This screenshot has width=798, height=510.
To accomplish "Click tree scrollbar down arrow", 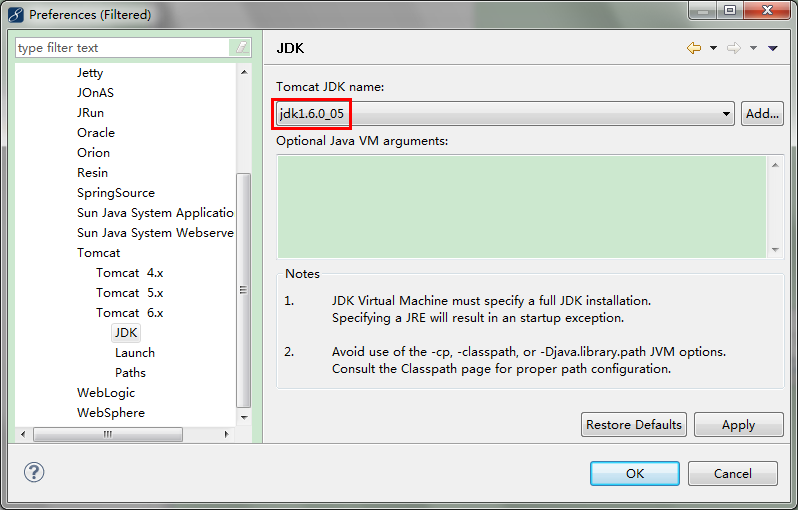I will [244, 417].
